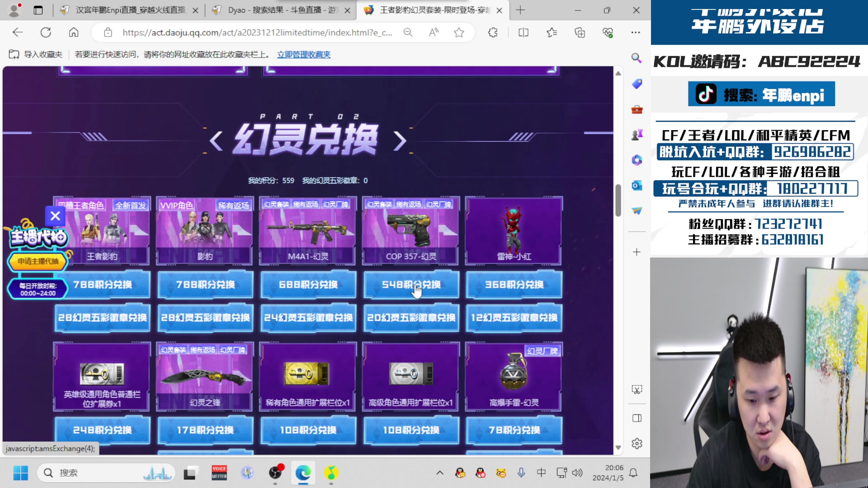Open browser essentials heart icon
The height and width of the screenshot is (488, 868).
[x=608, y=32]
